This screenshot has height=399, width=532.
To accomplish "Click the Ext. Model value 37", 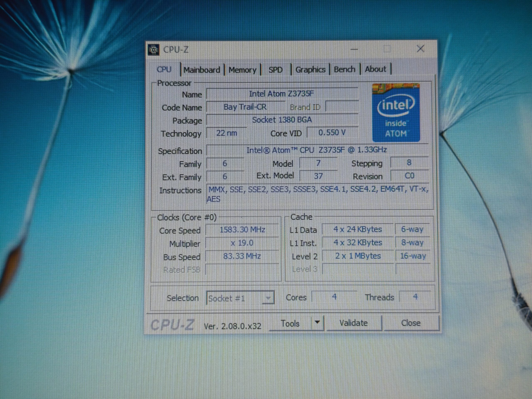I will pyautogui.click(x=318, y=176).
